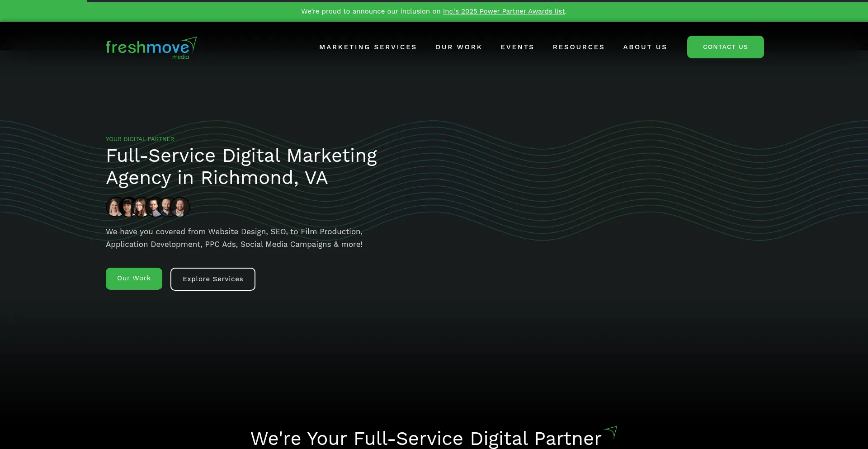868x449 pixels.
Task: Open the Events navigation item
Action: (518, 47)
